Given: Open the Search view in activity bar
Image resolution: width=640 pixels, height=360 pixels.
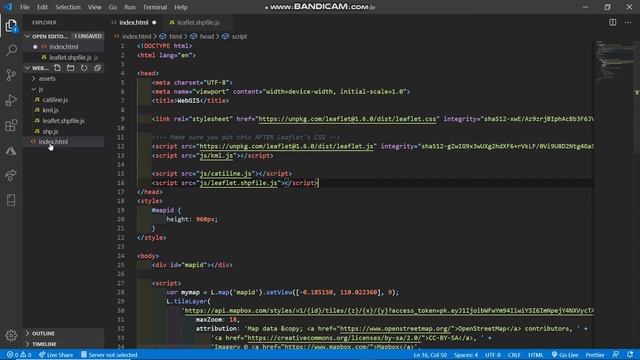Looking at the screenshot, I should tap(11, 50).
